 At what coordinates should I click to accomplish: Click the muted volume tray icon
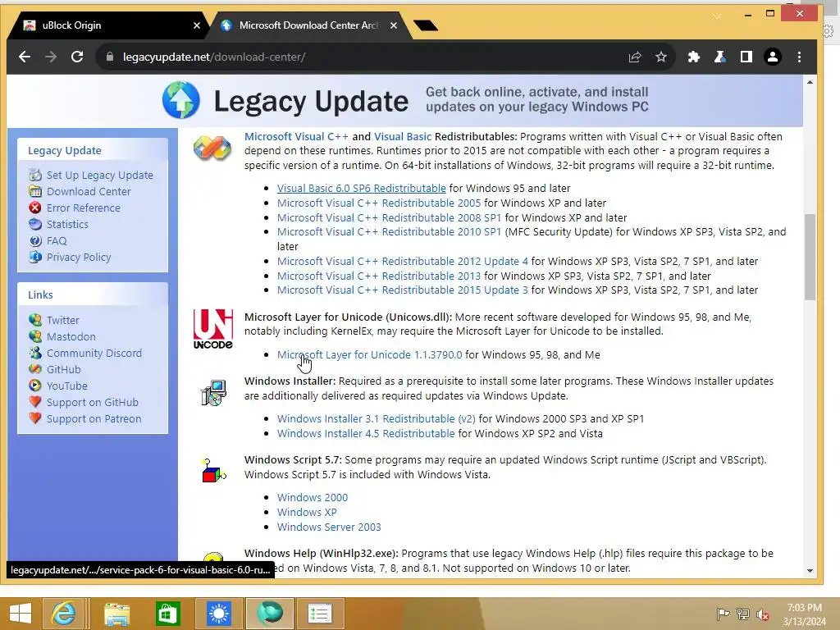[763, 614]
